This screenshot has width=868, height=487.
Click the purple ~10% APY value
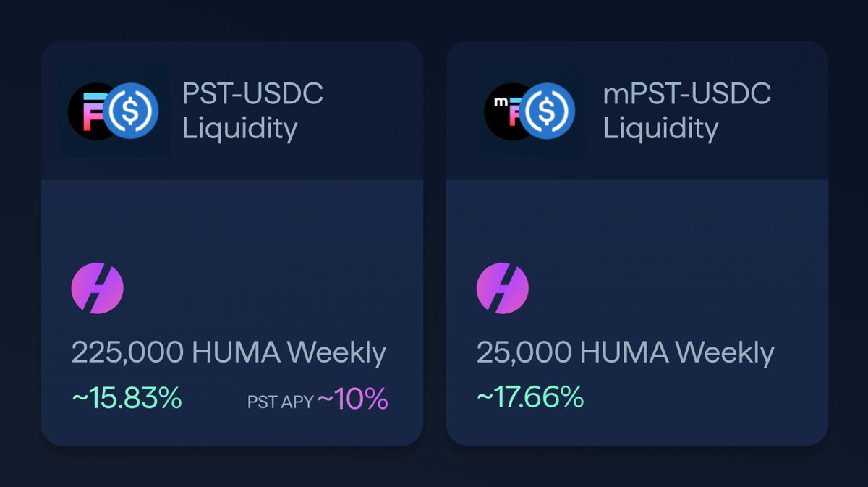(x=352, y=399)
